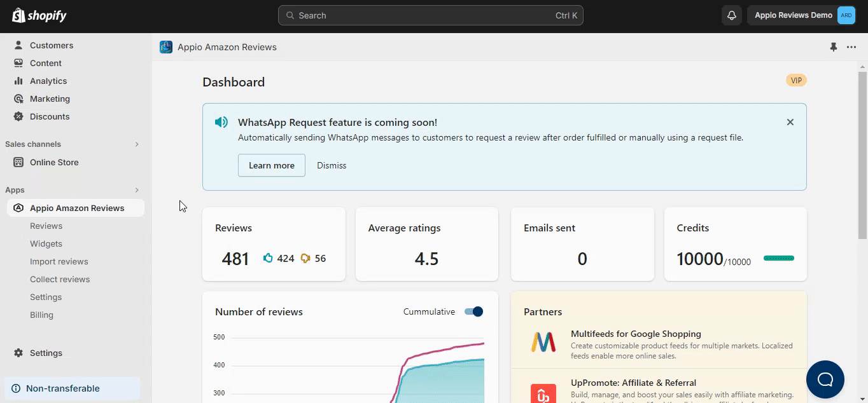The width and height of the screenshot is (868, 403).
Task: Click the Shopify logo
Action: tap(39, 15)
